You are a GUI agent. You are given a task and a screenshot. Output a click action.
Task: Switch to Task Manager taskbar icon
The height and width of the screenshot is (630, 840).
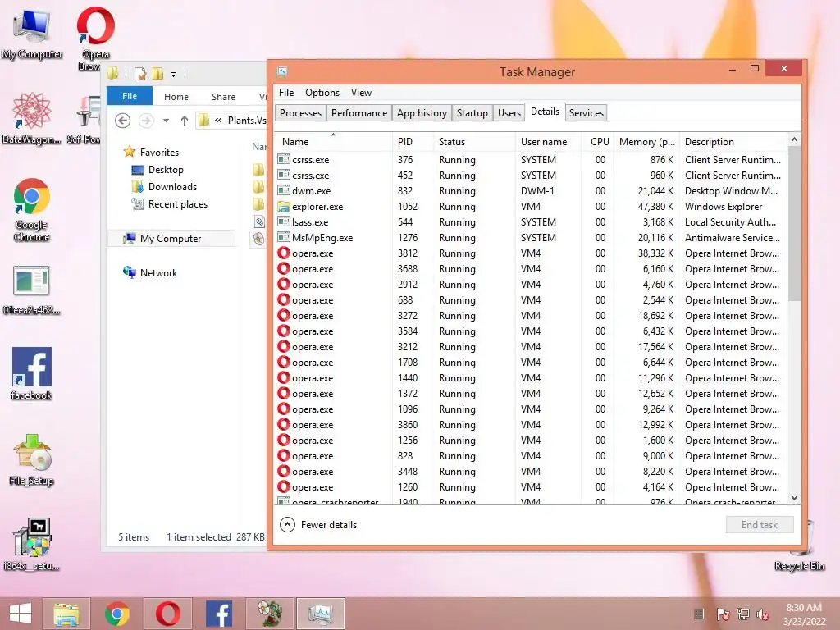[x=321, y=614]
